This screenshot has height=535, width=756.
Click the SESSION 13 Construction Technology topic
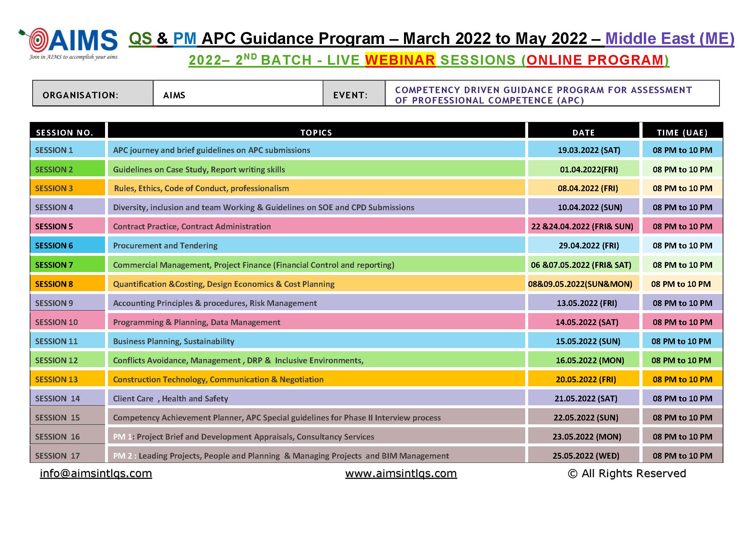pyautogui.click(x=218, y=379)
